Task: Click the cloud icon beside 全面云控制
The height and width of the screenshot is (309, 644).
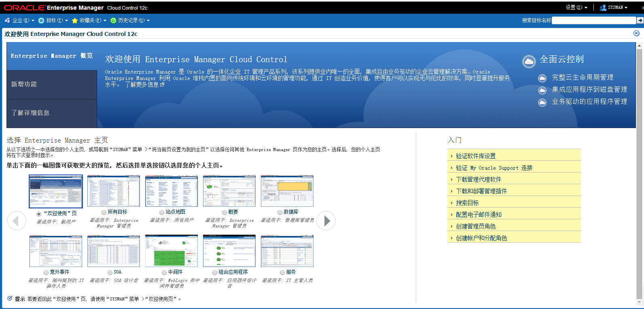Action: point(529,61)
